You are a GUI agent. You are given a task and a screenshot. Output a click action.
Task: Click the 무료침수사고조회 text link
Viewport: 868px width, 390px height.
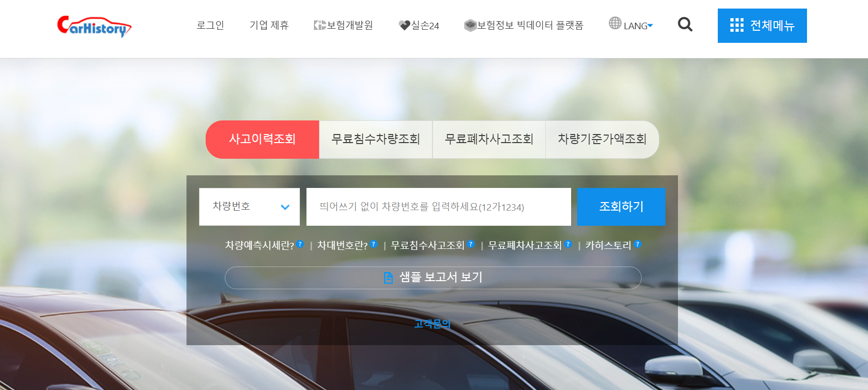tap(427, 245)
